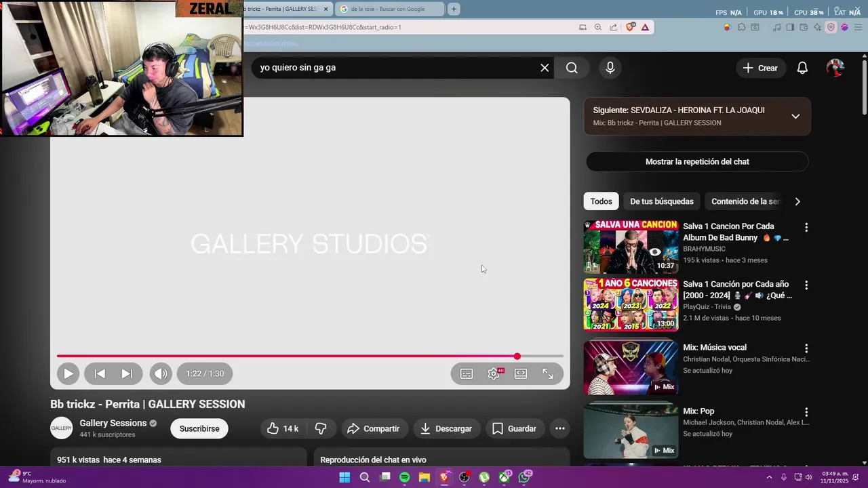Open the player settings gear
Image resolution: width=868 pixels, height=488 pixels.
[494, 373]
